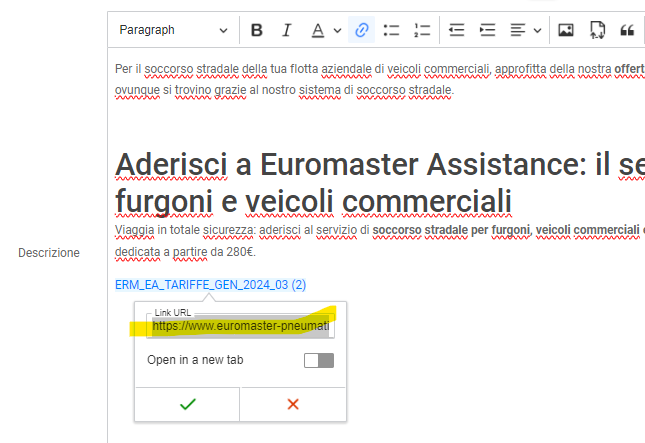645x443 pixels.
Task: Confirm the link with green checkmark
Action: (x=188, y=404)
